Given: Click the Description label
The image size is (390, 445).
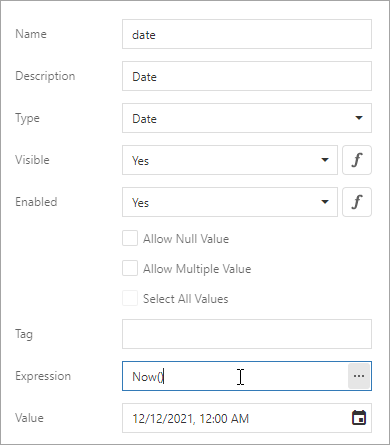Looking at the screenshot, I should click(x=45, y=76).
